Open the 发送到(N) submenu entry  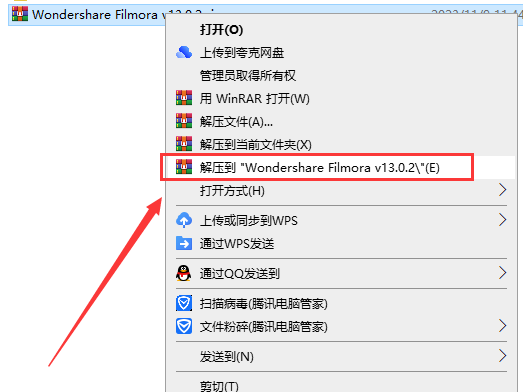226,357
